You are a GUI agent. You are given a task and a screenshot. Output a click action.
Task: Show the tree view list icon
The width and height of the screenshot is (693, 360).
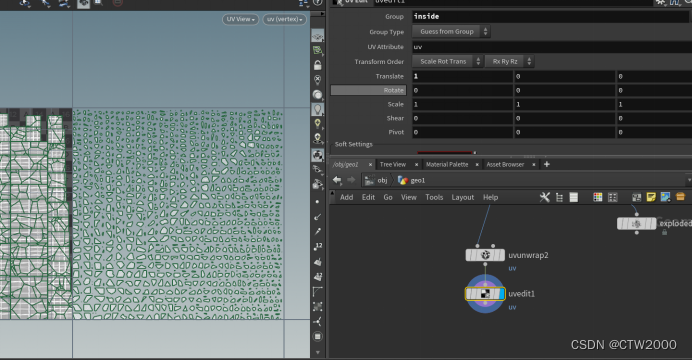[559, 197]
